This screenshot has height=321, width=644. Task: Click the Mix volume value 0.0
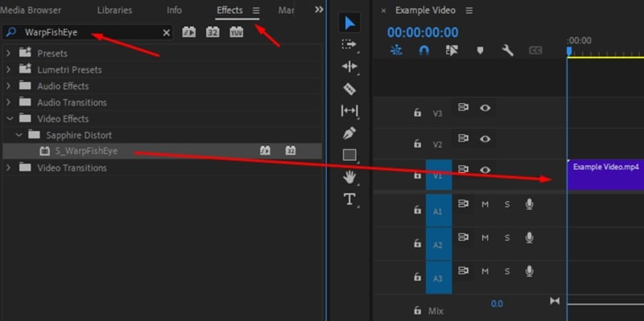coord(497,304)
